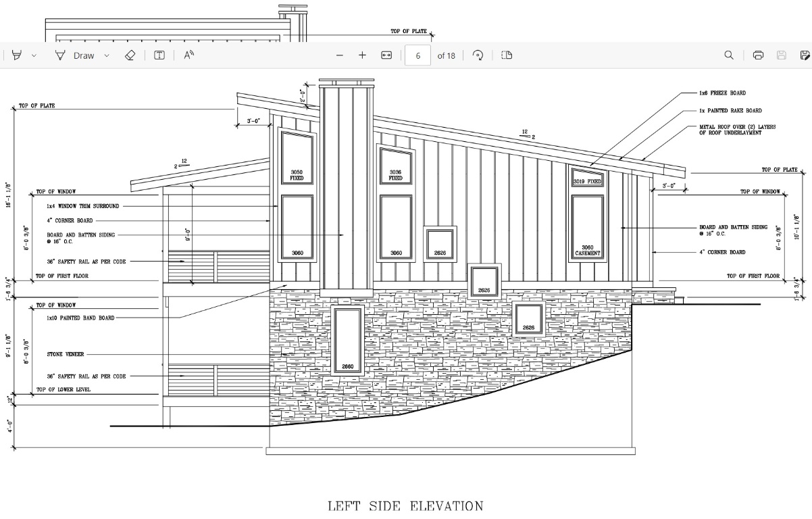Click the 'of 18' page count text
The height and width of the screenshot is (519, 812).
(446, 56)
